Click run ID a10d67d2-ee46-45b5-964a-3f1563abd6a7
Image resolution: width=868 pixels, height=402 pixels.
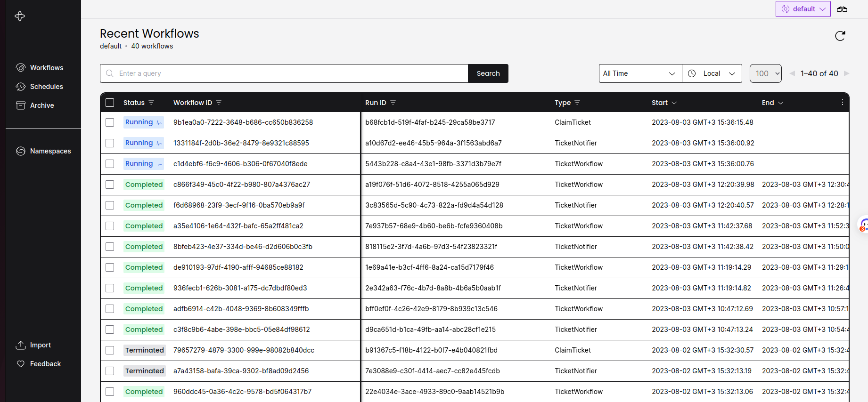tap(434, 143)
